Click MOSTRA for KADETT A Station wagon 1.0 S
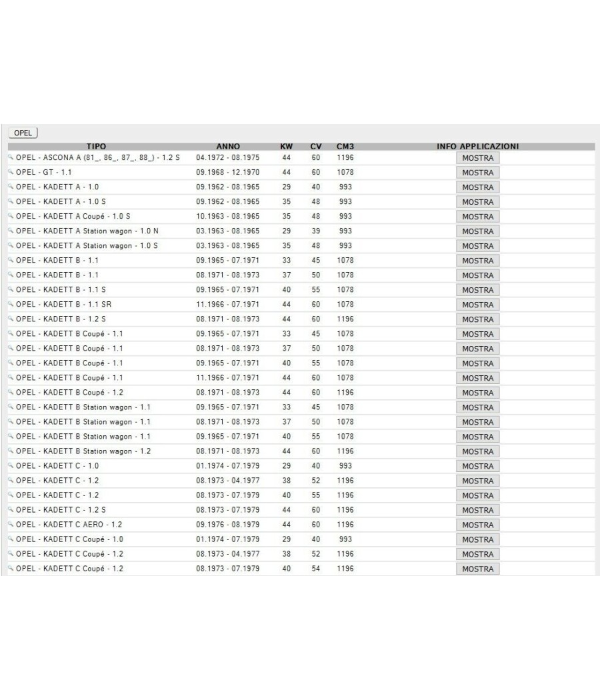 478,247
